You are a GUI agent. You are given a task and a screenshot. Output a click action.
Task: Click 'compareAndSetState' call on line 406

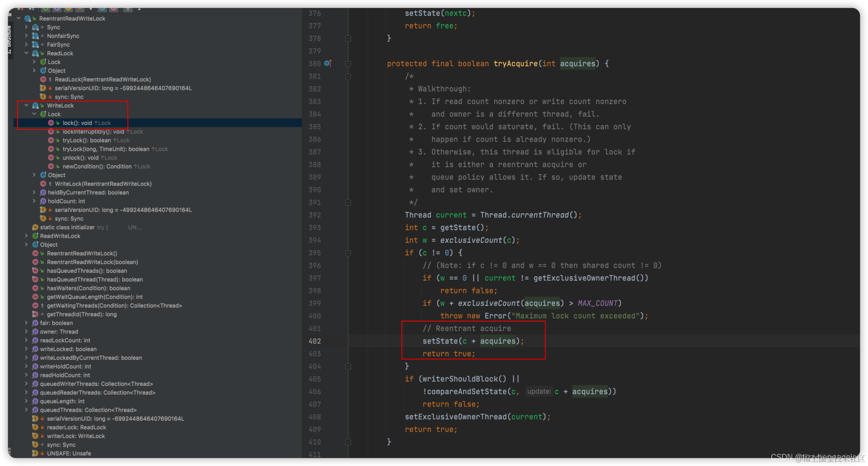click(x=467, y=392)
